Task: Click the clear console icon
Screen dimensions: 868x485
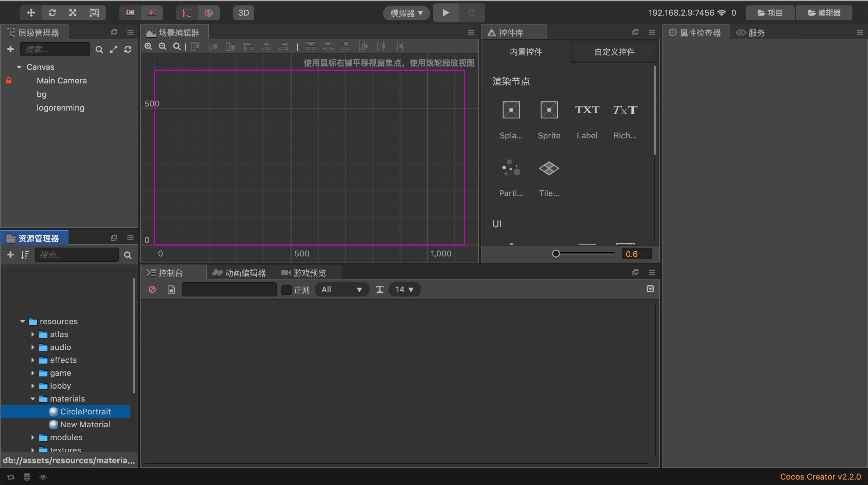Action: pyautogui.click(x=152, y=290)
